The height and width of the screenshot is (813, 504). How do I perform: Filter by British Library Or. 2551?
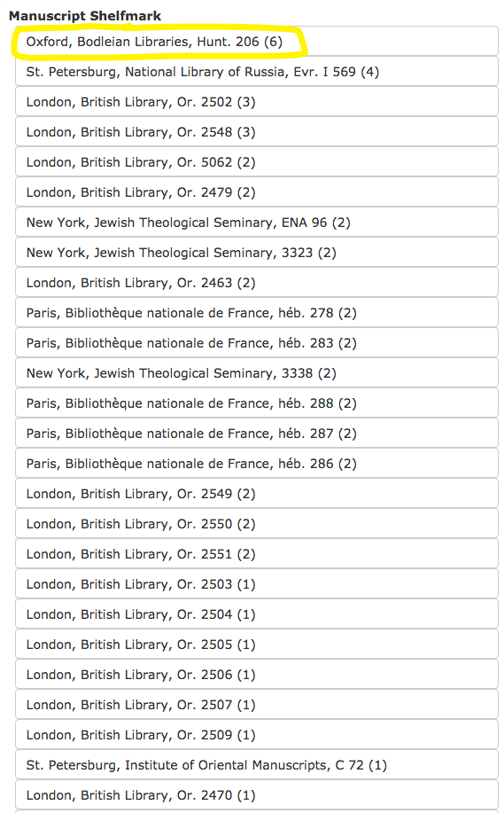click(x=257, y=554)
